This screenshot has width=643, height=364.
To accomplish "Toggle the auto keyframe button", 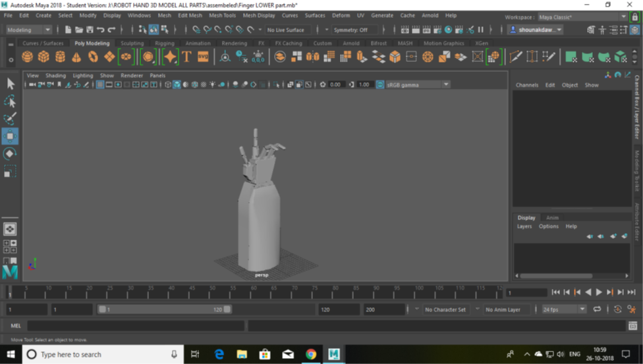I will pyautogui.click(x=617, y=309).
